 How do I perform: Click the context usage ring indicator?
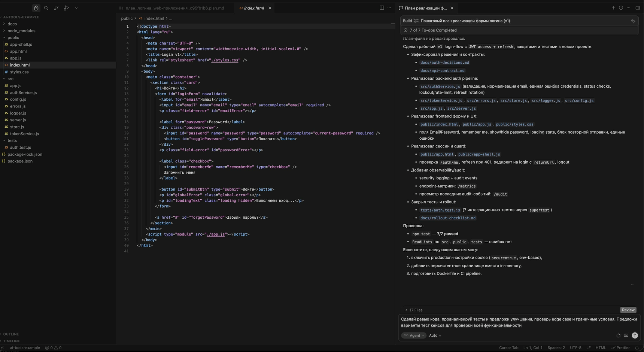618,336
